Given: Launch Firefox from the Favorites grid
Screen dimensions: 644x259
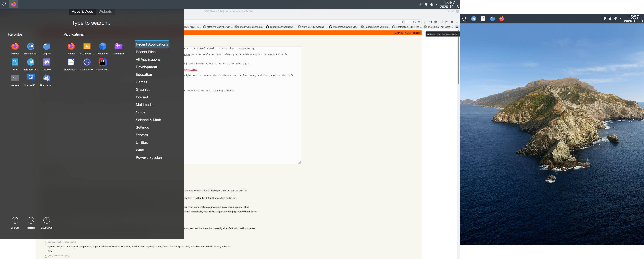Looking at the screenshot, I should 15,48.
